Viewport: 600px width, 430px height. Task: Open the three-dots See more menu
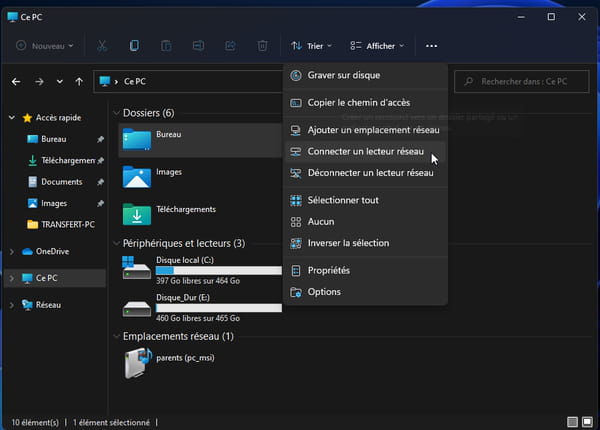431,46
